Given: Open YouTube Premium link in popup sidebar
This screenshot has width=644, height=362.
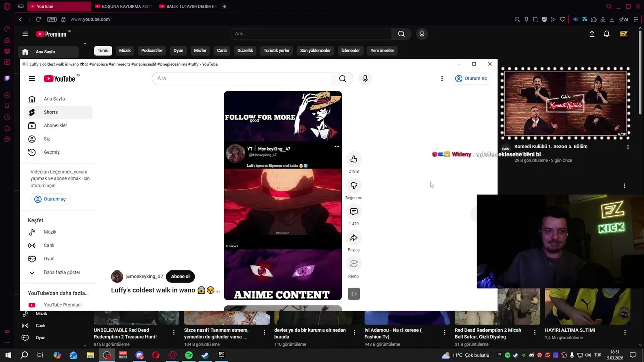Looking at the screenshot, I should tap(58, 305).
